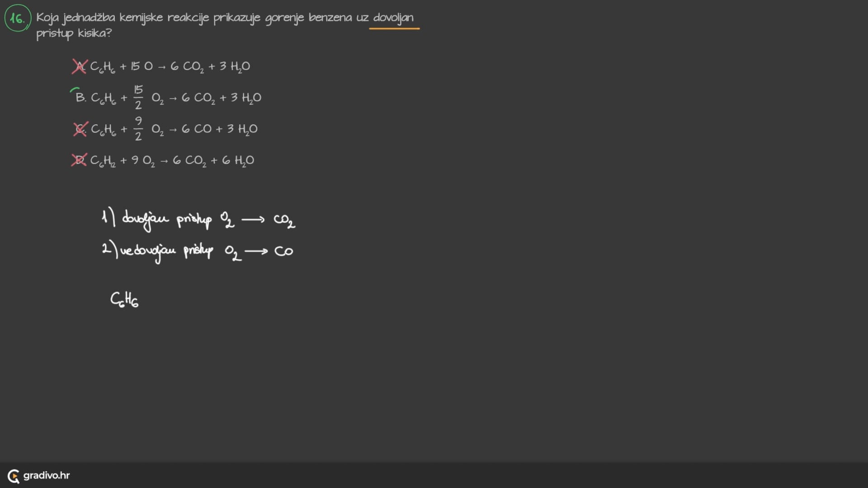Click handwritten note 1 "dovoljan pristup"
868x488 pixels.
click(166, 220)
